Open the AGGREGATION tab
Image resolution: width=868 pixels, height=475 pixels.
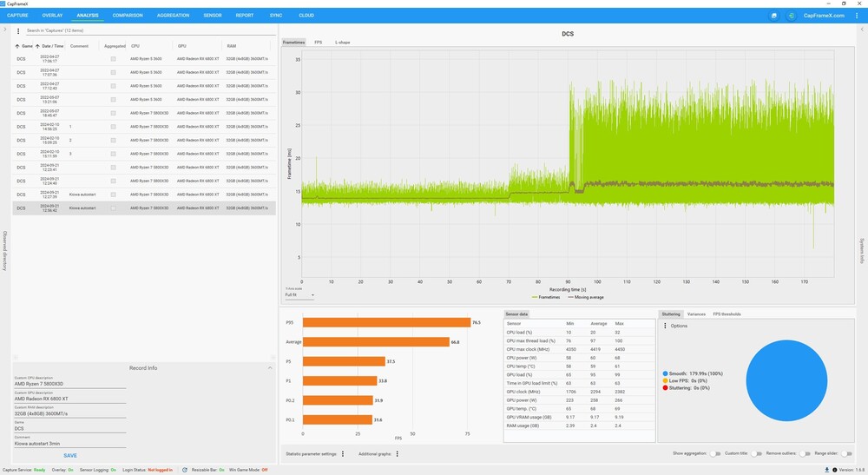pyautogui.click(x=174, y=16)
